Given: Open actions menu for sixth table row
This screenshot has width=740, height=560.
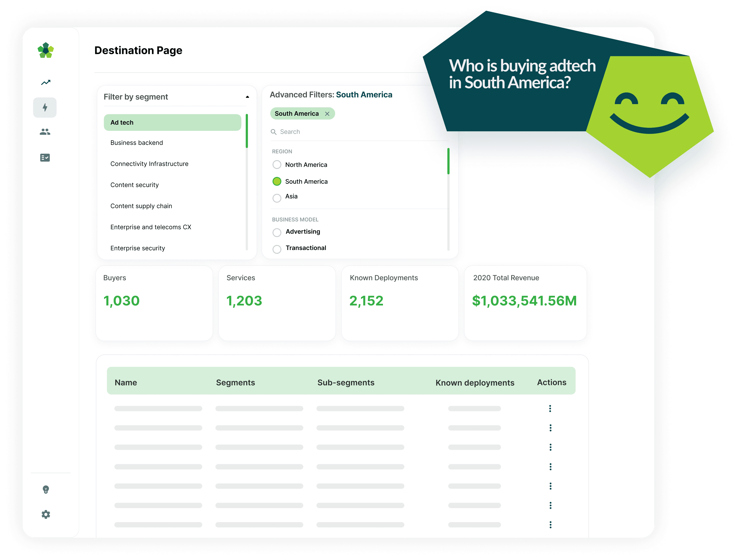Looking at the screenshot, I should click(550, 506).
